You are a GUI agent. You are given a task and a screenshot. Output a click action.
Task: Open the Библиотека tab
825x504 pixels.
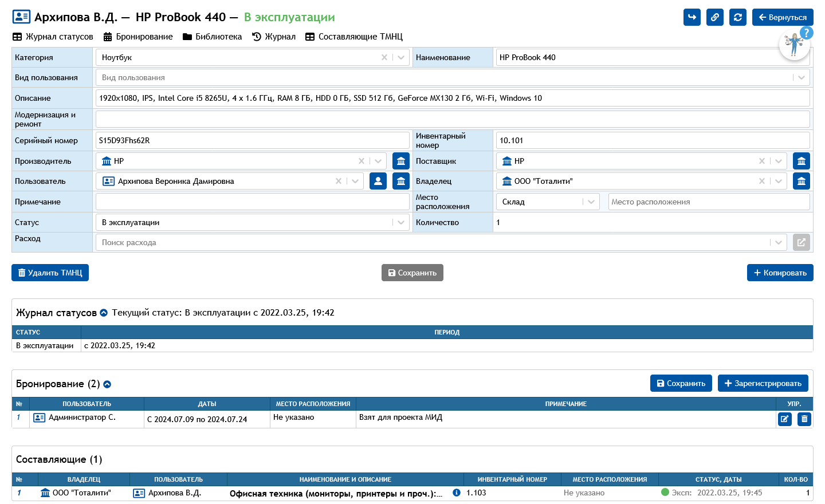coord(212,37)
